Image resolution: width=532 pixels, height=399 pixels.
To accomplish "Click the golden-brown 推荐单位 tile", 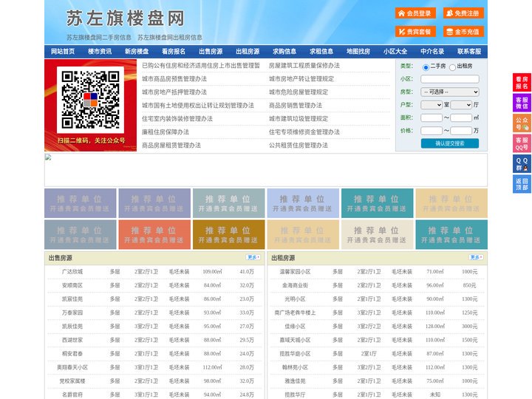I will (x=228, y=235).
